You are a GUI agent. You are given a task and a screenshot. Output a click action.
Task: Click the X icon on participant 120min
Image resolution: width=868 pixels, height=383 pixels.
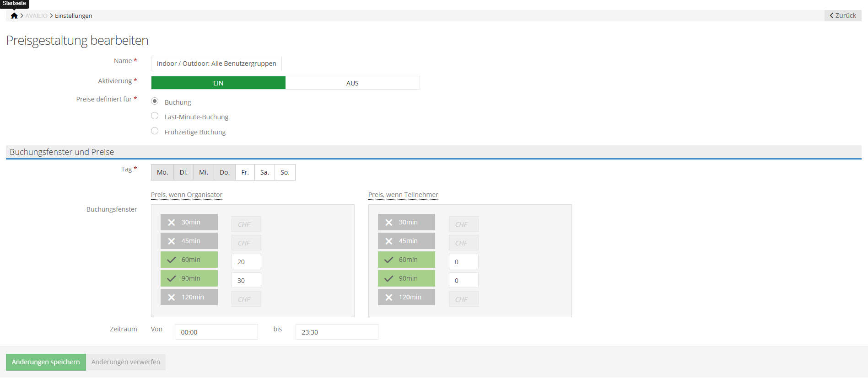point(389,298)
